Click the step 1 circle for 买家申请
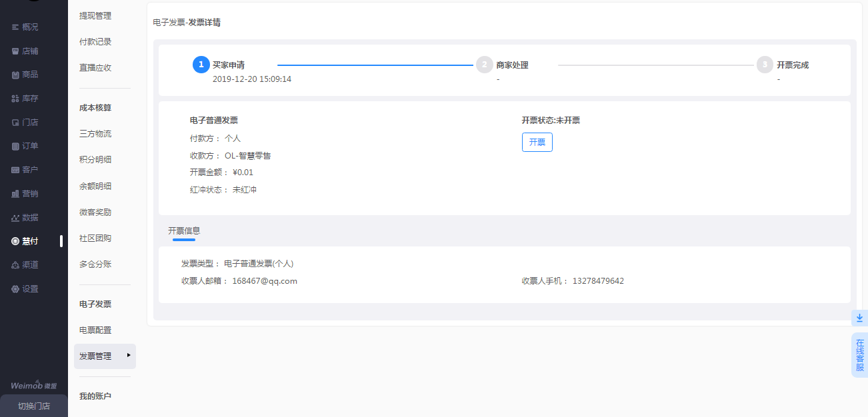868x417 pixels. [x=201, y=65]
